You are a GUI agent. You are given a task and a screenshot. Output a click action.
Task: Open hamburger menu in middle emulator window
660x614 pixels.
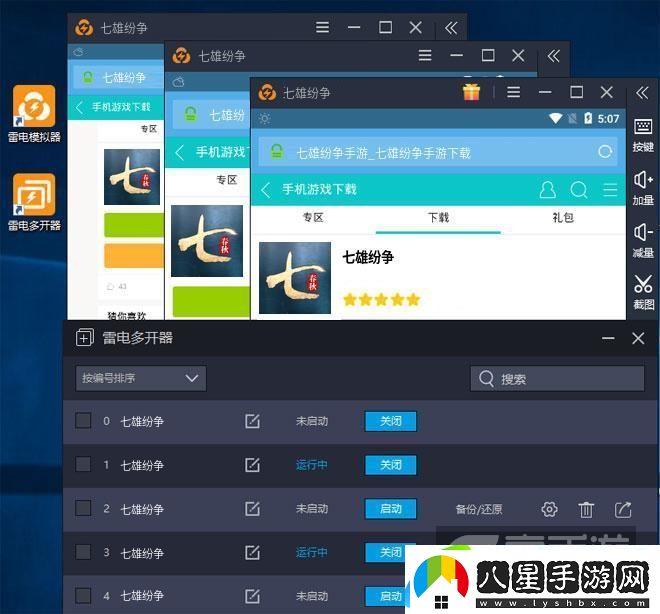425,56
